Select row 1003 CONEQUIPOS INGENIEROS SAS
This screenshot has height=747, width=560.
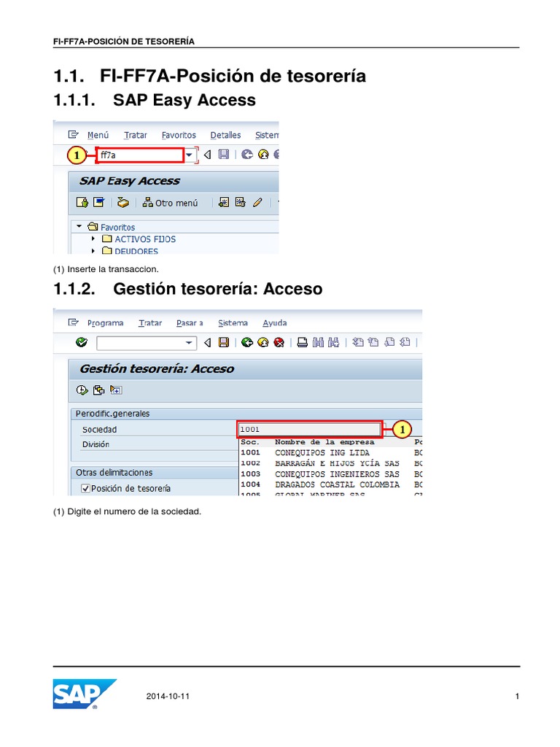pos(330,474)
